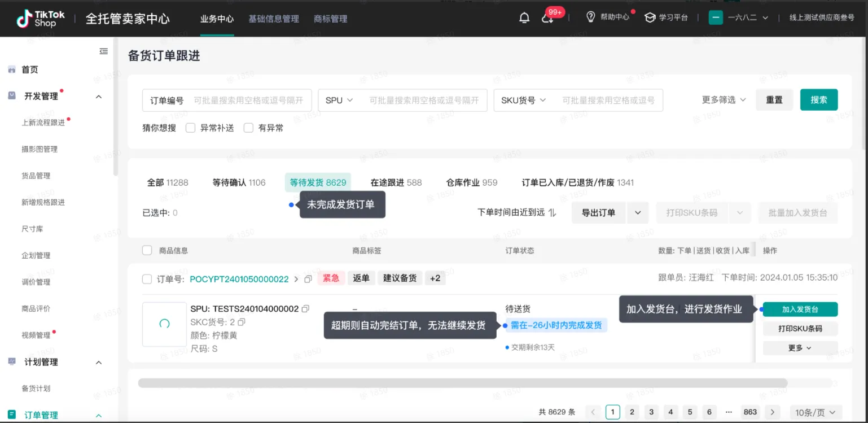Open the 10条/页 page size dropdown
This screenshot has height=423, width=868.
tap(816, 412)
